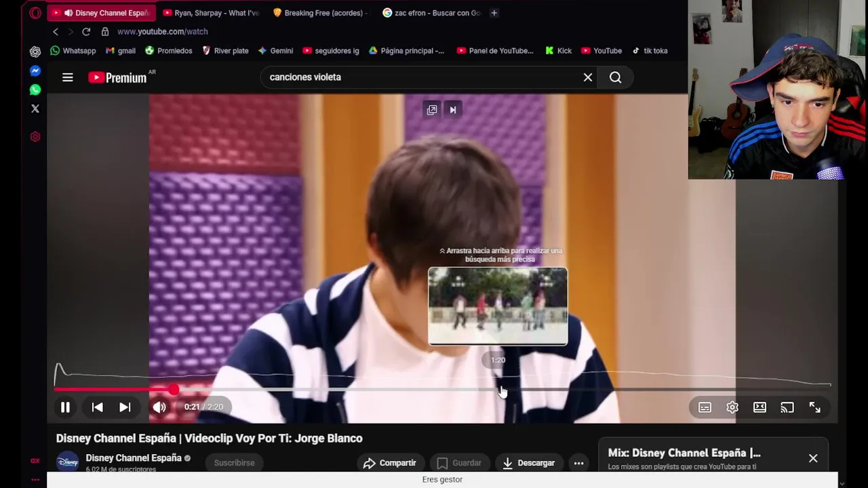Click the skip icon above the video
Viewport: 868px width, 488px height.
(453, 110)
